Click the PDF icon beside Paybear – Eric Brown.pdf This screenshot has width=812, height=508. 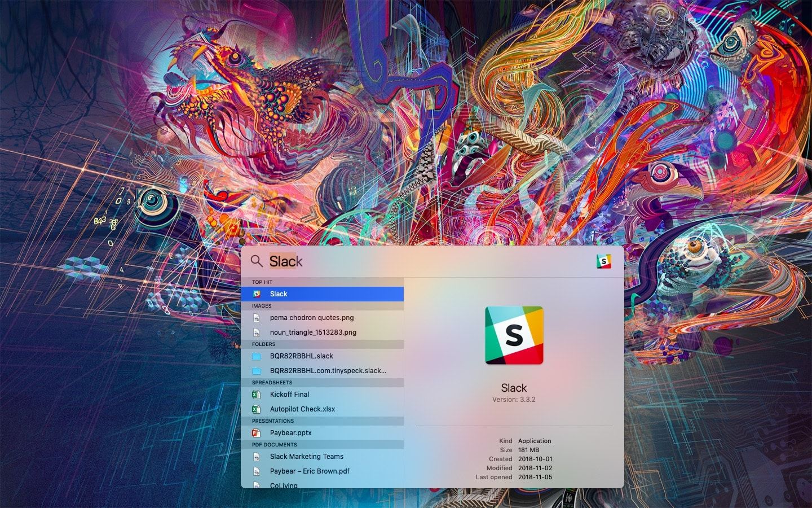[256, 471]
